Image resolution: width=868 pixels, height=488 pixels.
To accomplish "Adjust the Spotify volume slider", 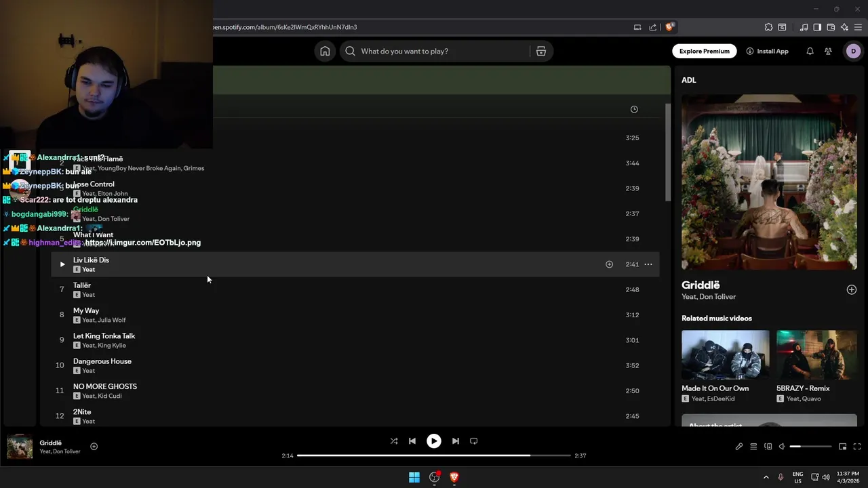I will click(x=811, y=447).
